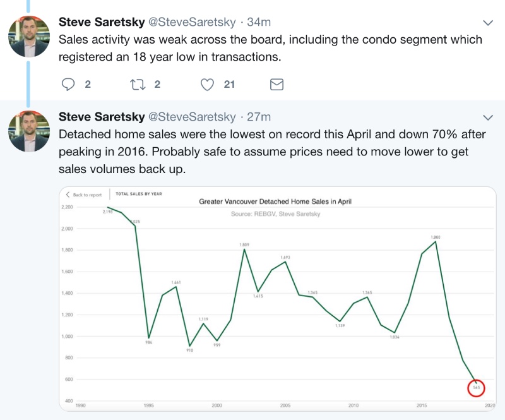Click the reply icon on first tweet
This screenshot has width=505, height=420.
(68, 85)
